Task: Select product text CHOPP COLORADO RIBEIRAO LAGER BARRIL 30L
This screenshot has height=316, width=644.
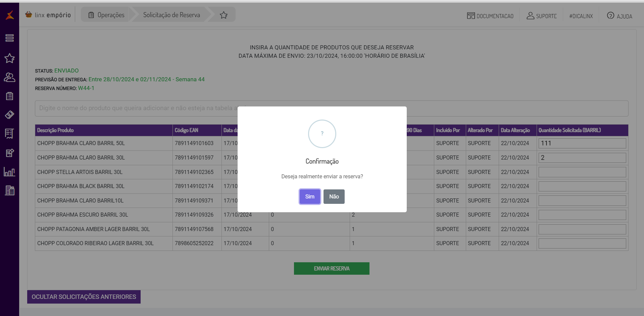Action: pos(95,243)
